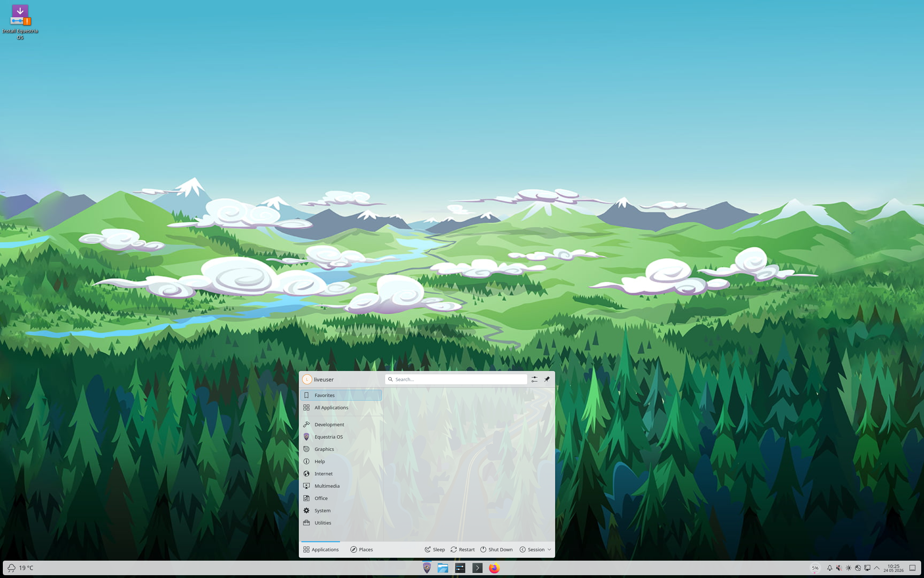Image resolution: width=924 pixels, height=578 pixels.
Task: Launch the Konsole terminal from taskbar
Action: (477, 568)
